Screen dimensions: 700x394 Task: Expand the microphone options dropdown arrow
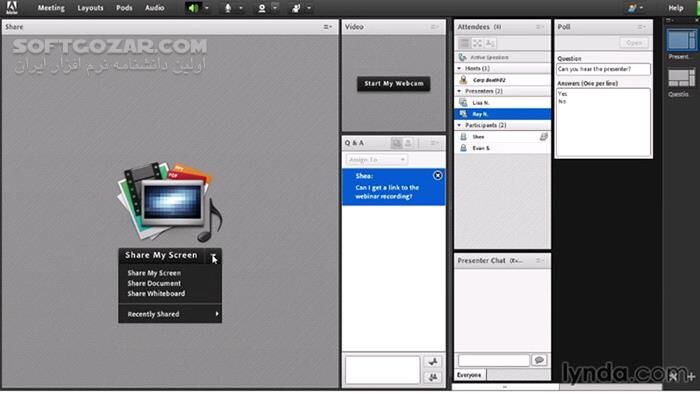click(241, 8)
